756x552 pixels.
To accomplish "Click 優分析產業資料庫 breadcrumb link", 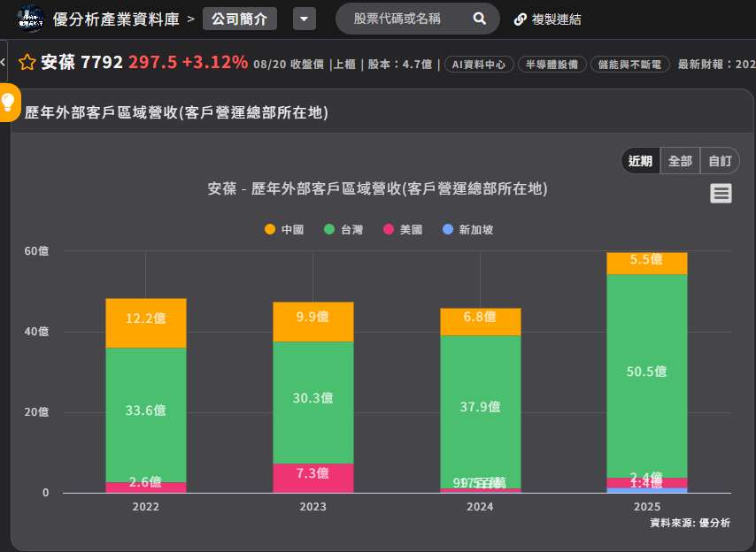I will click(x=116, y=19).
